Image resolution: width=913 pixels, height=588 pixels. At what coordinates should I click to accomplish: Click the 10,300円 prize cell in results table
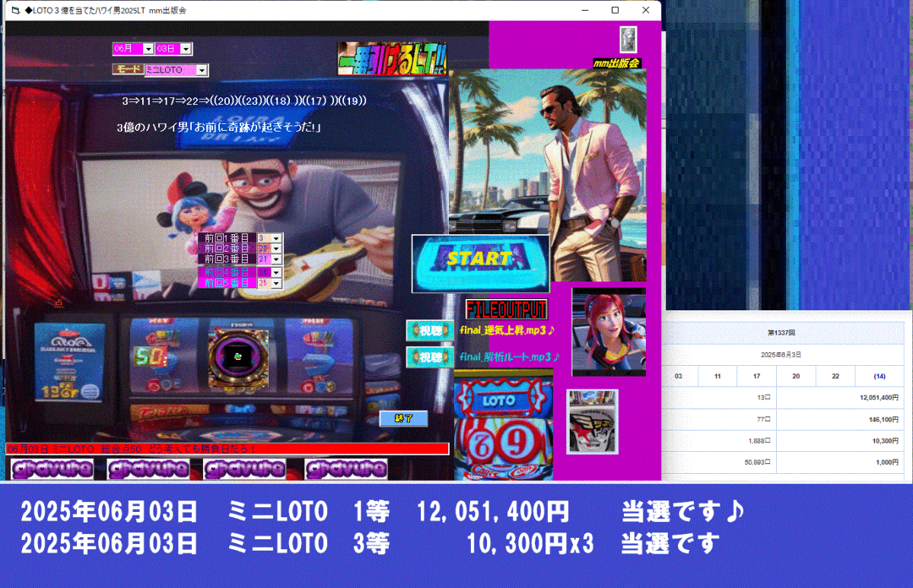pyautogui.click(x=840, y=441)
